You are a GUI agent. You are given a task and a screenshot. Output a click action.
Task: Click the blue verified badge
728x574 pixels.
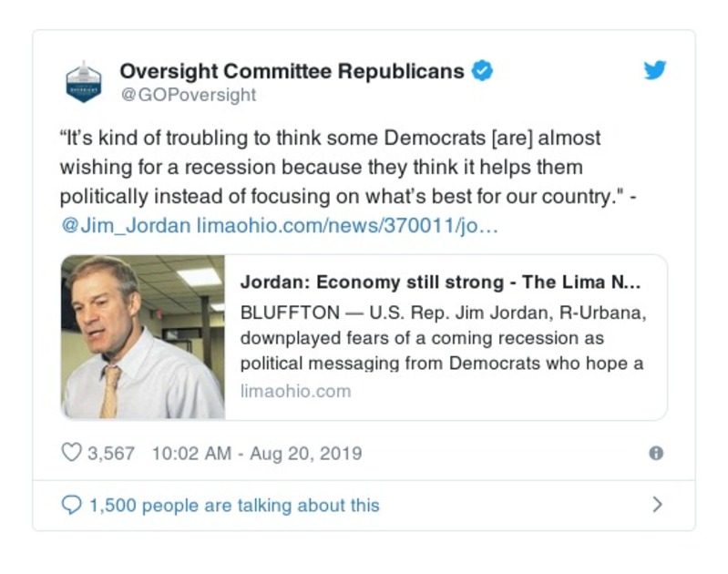pyautogui.click(x=481, y=71)
